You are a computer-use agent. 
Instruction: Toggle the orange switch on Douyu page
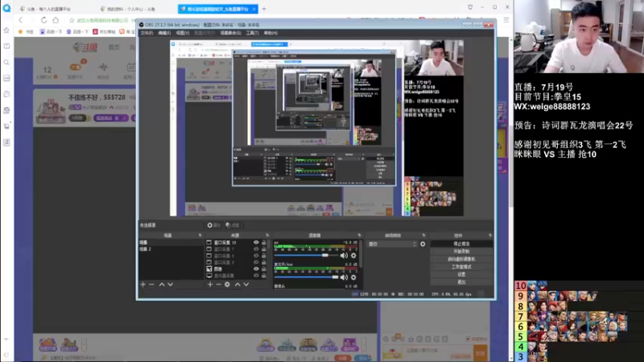click(75, 67)
